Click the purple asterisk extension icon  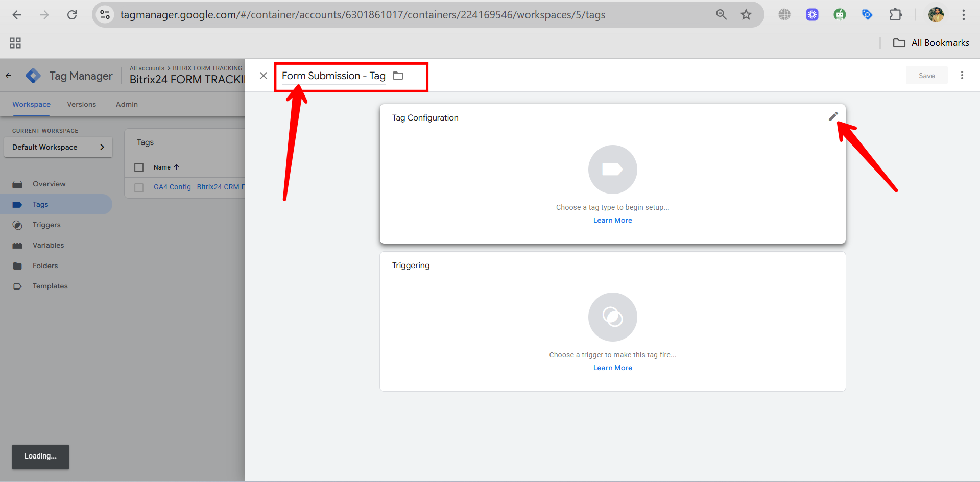[x=812, y=15]
